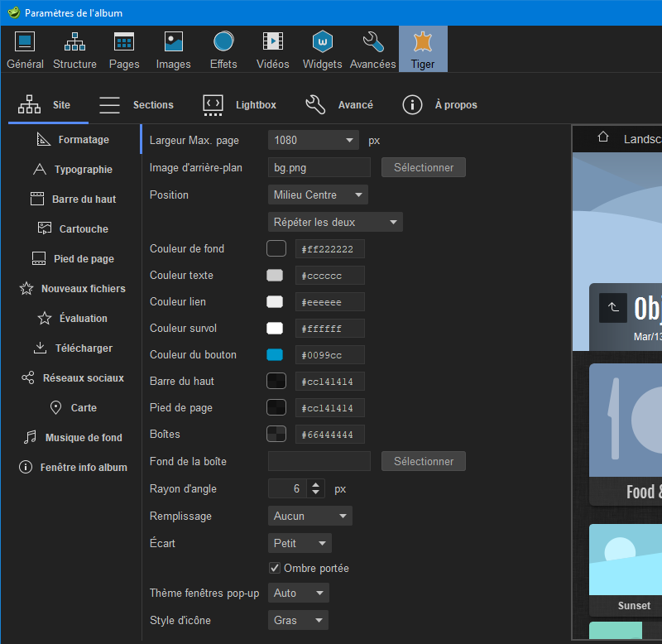662x644 pixels.
Task: Switch to the Lightbox tab
Action: pyautogui.click(x=239, y=105)
